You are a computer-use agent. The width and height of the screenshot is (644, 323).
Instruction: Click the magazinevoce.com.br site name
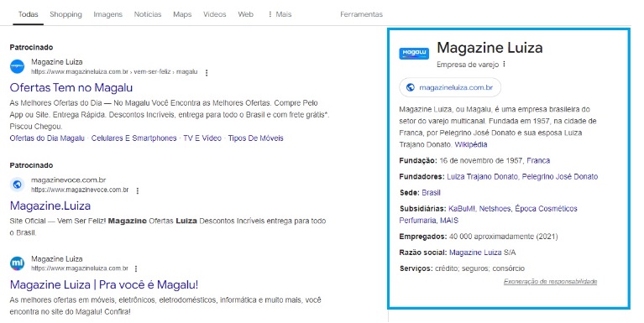click(69, 180)
